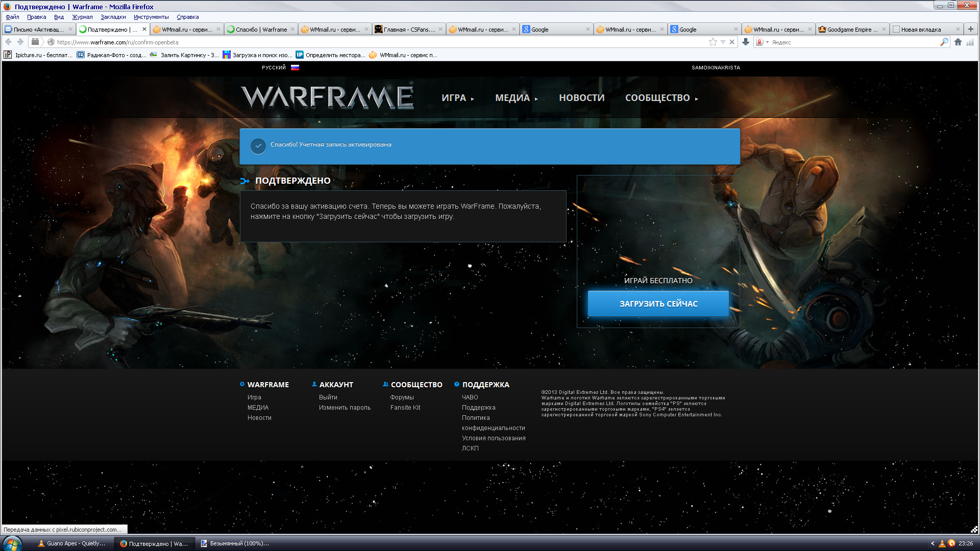Screen dimensions: 980x551
Task: Open the Ipicture.ru bookmark
Action: [38, 55]
